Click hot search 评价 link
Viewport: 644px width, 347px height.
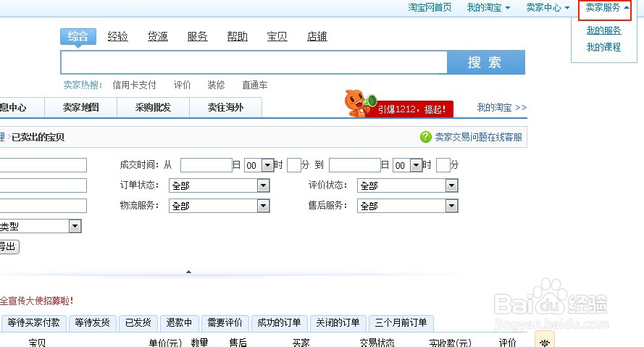tap(183, 85)
